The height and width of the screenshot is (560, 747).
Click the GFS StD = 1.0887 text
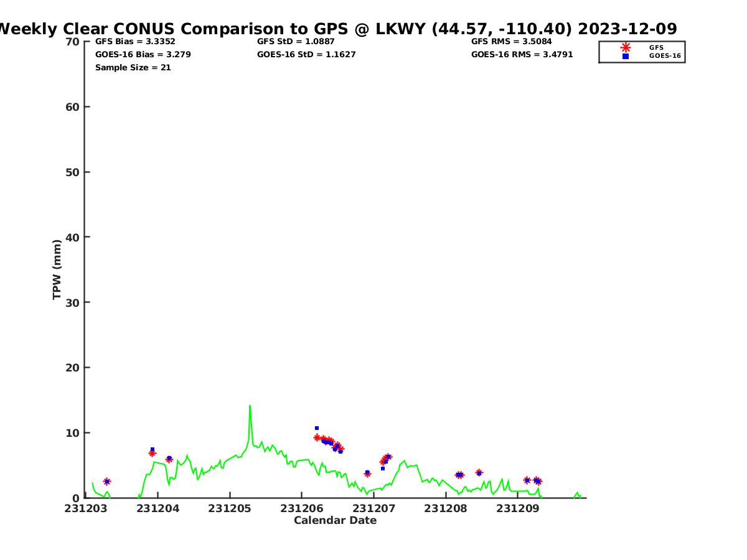pos(296,42)
